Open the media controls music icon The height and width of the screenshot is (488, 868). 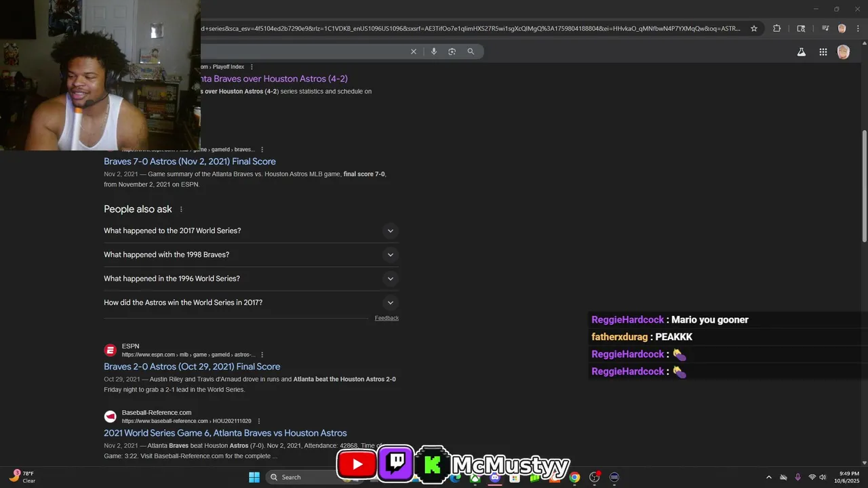[825, 28]
